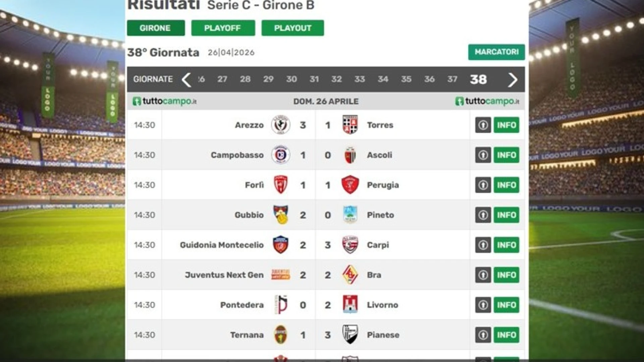Open the MARCATORI list
644x362 pixels.
(496, 52)
